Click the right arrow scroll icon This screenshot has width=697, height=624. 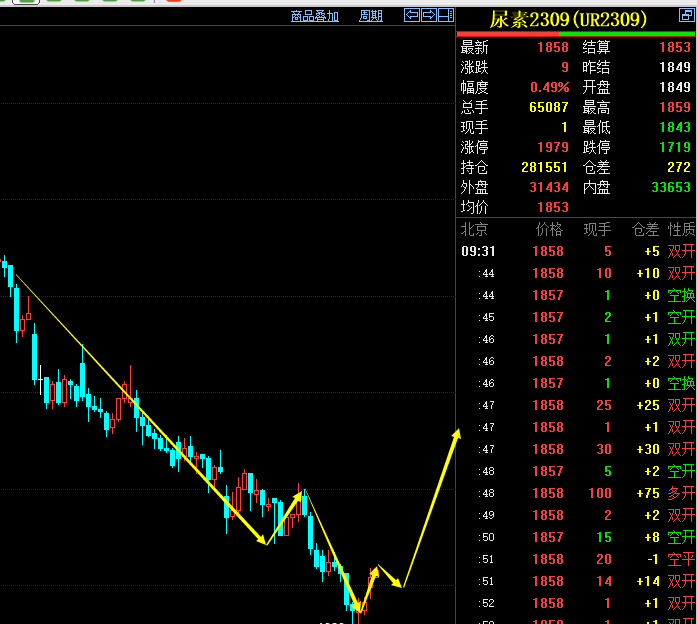point(429,15)
